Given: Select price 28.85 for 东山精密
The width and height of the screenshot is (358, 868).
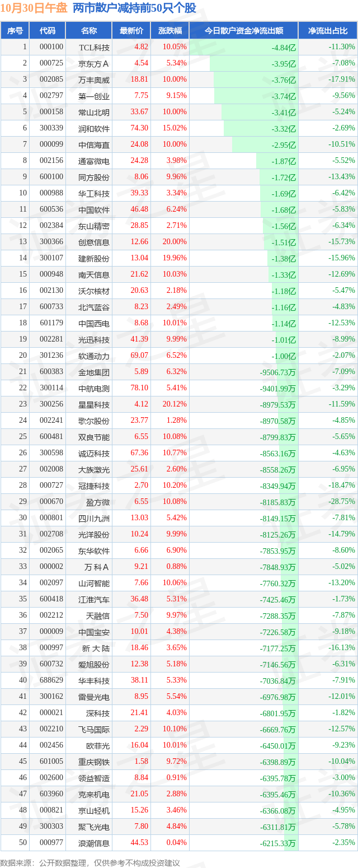Looking at the screenshot, I should click(139, 226).
